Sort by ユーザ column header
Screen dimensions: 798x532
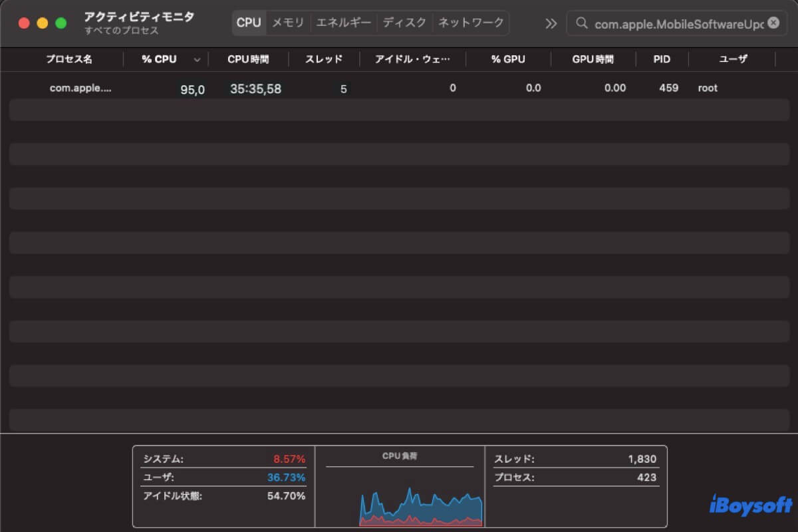[733, 59]
